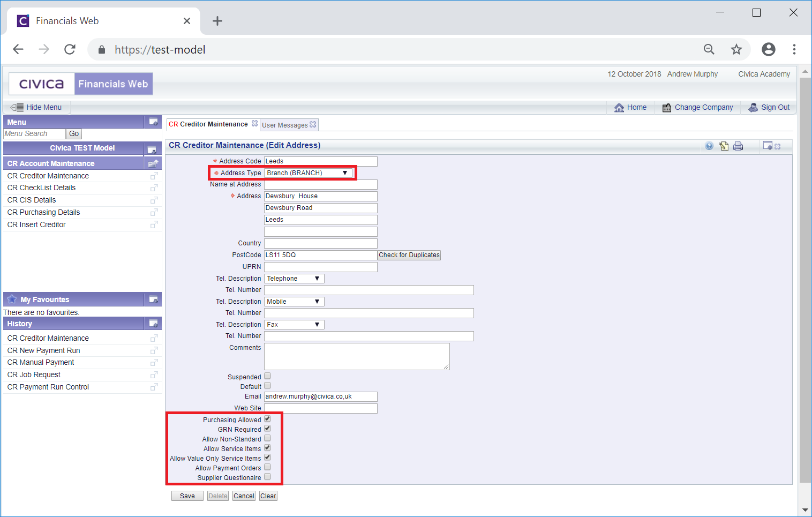Click CR Account Maintenance folder-up icon
Image resolution: width=812 pixels, height=517 pixels.
(153, 163)
